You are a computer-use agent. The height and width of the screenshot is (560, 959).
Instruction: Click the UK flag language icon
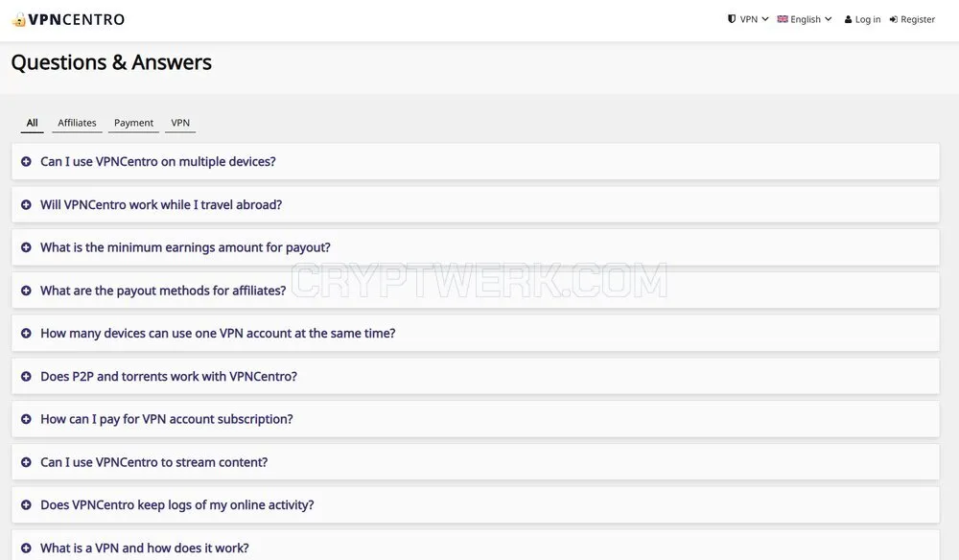783,19
